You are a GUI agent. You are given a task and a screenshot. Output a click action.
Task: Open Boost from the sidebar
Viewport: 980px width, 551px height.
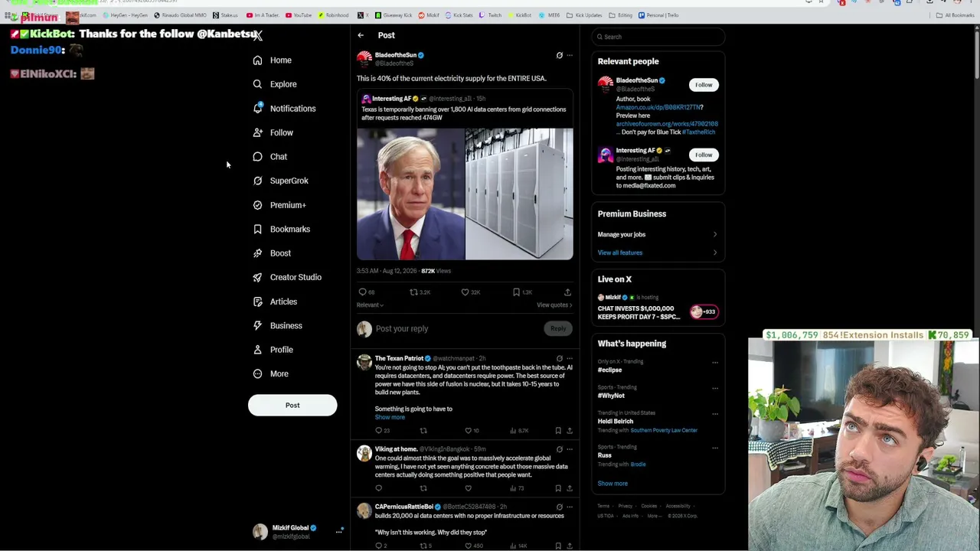coord(272,253)
